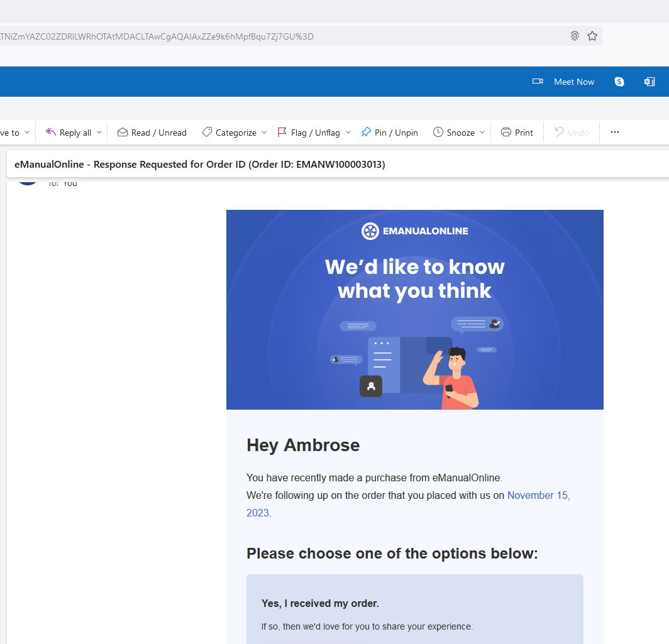
Task: Click the November 15, 2023 date link
Action: [538, 496]
